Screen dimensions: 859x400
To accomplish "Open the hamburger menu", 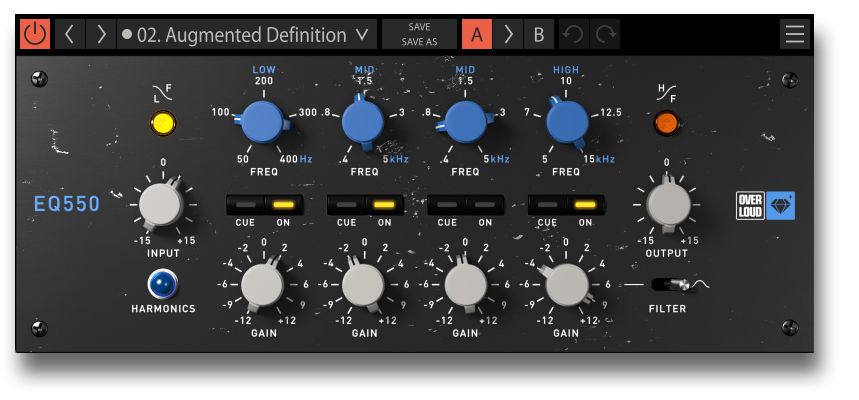I will tap(794, 35).
